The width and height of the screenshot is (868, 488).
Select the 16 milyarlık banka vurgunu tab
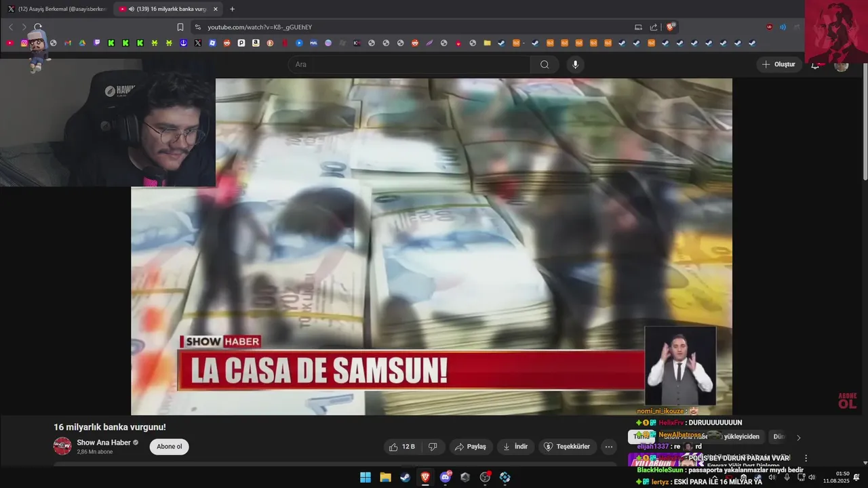click(167, 9)
